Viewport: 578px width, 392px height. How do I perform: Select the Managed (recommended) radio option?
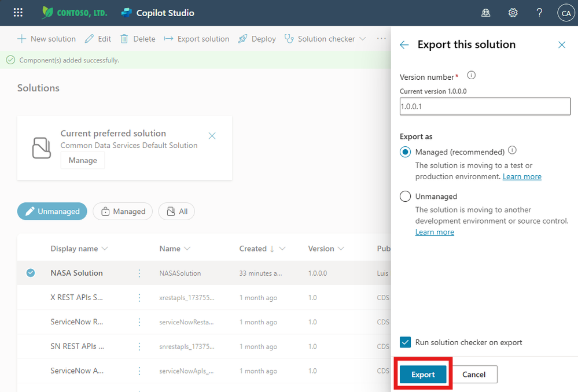[405, 152]
